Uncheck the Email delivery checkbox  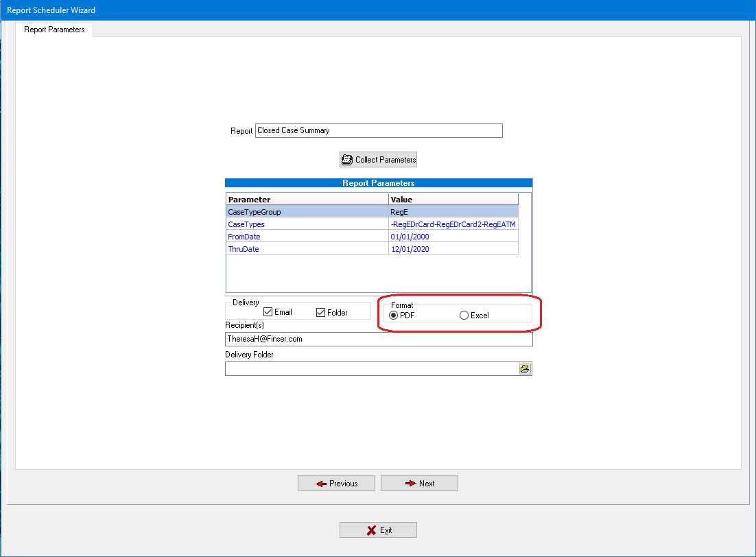pyautogui.click(x=268, y=313)
